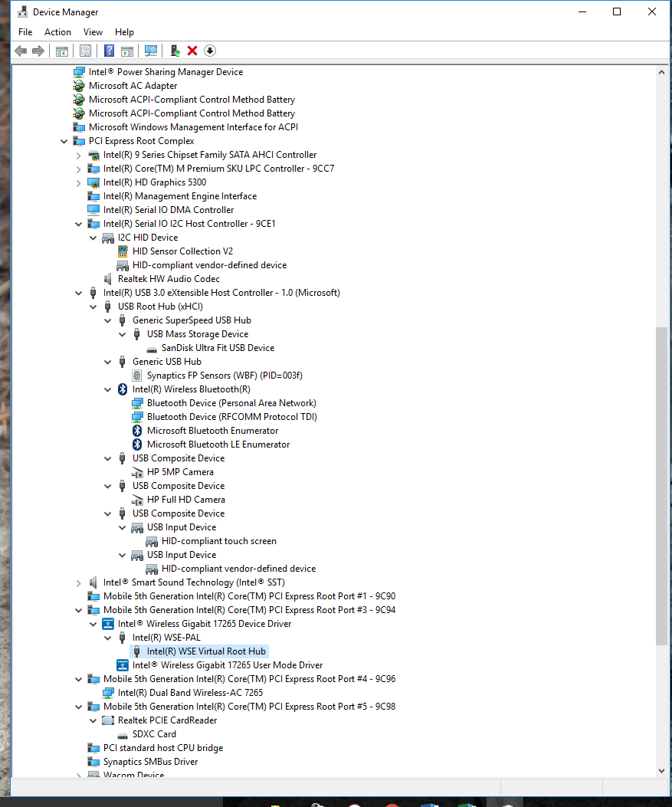Screen dimensions: 672x807
Task: Collapse the Intel(R) WSE-PAL node
Action: 107,638
